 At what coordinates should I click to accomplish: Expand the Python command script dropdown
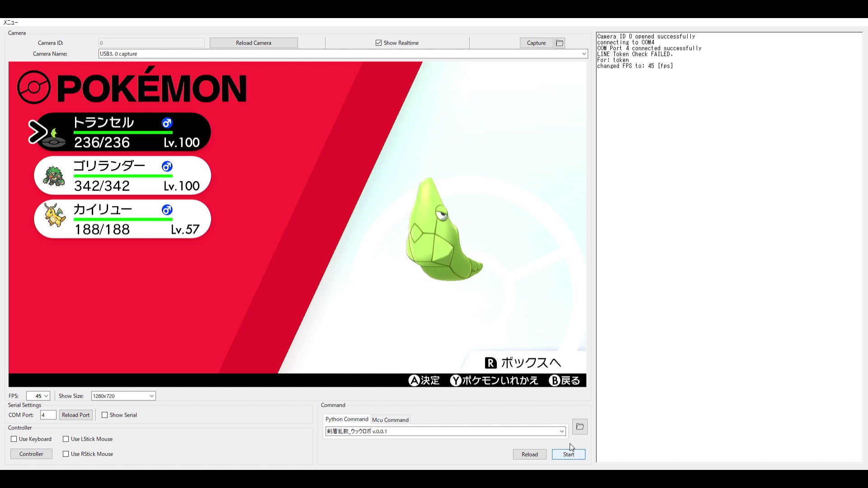[x=561, y=431]
